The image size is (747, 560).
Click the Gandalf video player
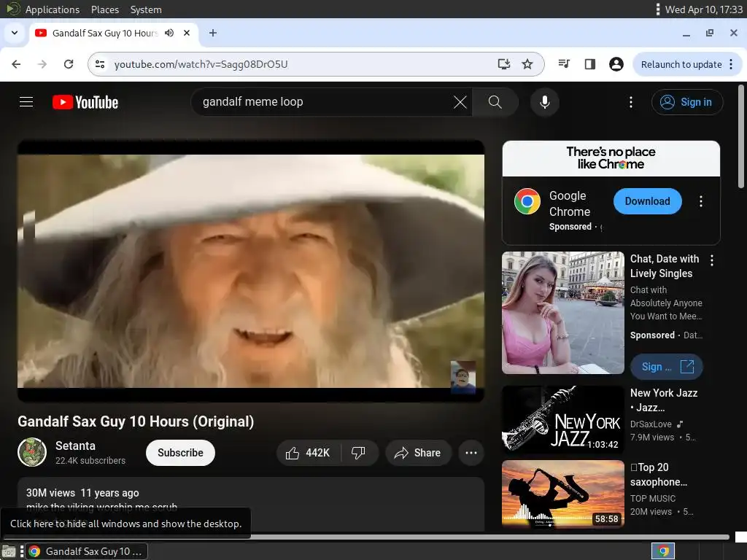[251, 271]
